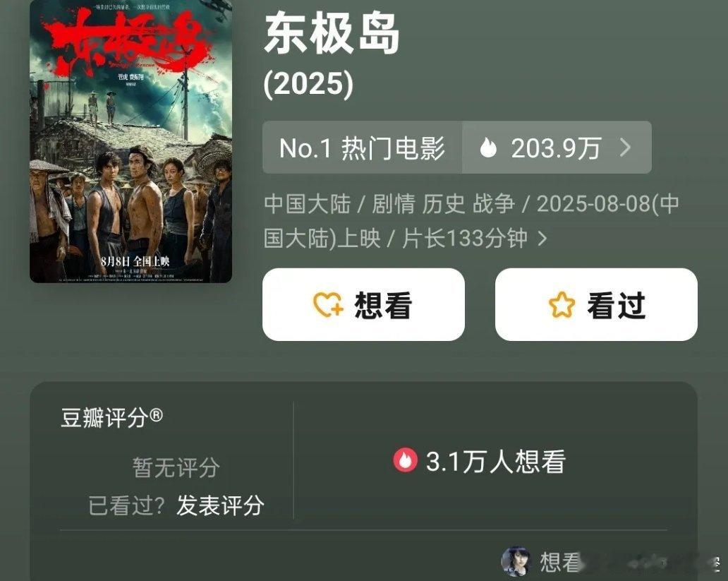Tap the 想看 label next to avatar
This screenshot has height=581, width=728.
(x=560, y=562)
